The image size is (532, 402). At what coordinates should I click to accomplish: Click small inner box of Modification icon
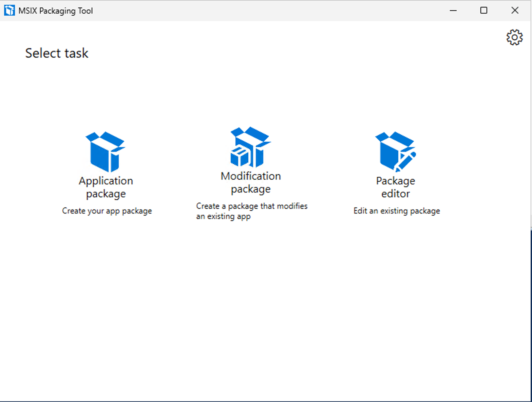tap(240, 157)
